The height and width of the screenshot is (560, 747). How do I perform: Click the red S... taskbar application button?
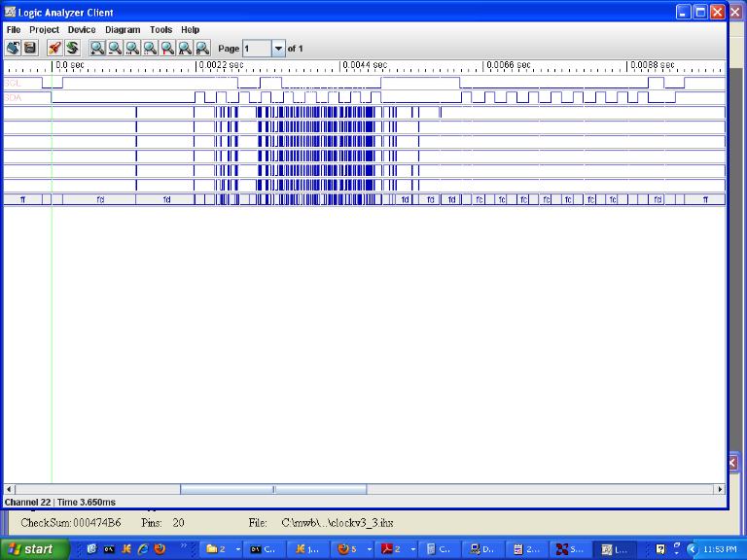point(570,549)
